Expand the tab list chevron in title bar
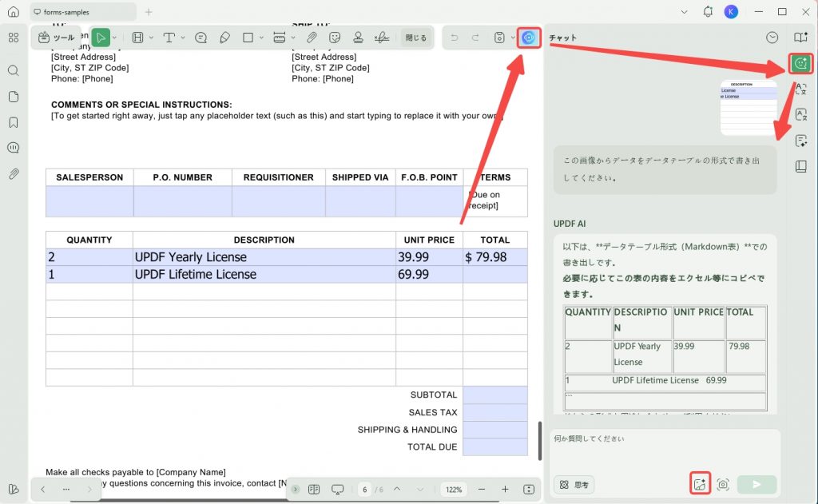818x504 pixels. (x=684, y=12)
